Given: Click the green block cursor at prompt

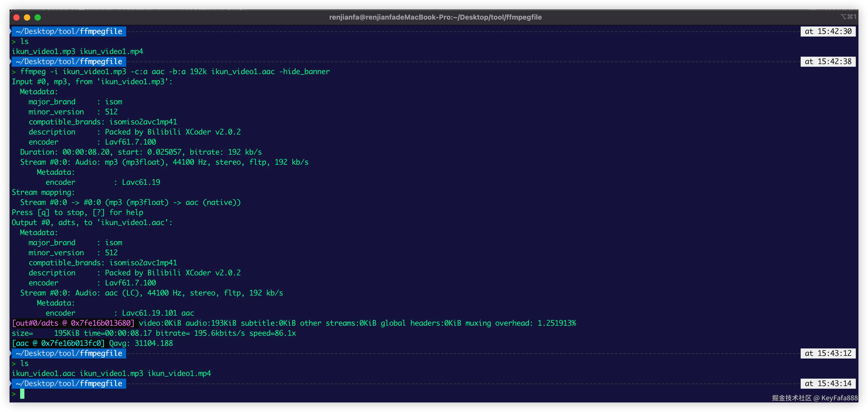Looking at the screenshot, I should (x=22, y=393).
